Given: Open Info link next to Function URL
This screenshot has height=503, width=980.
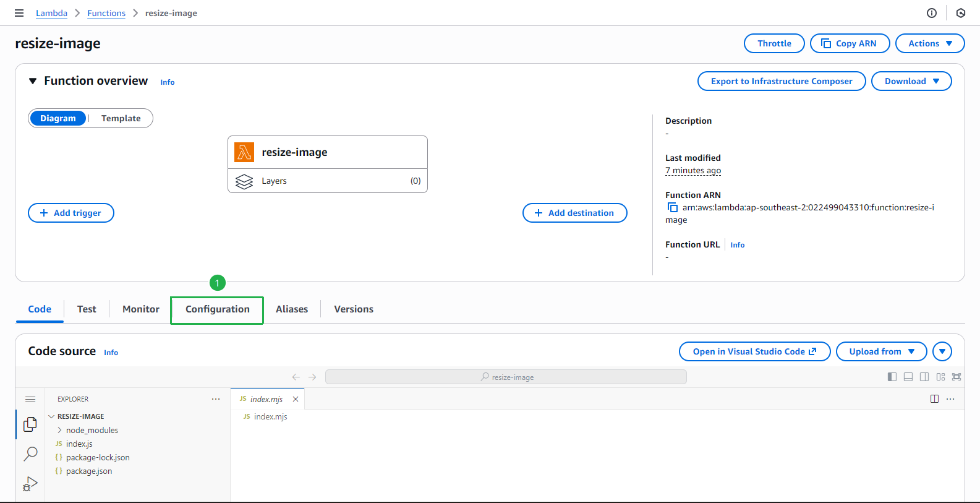Looking at the screenshot, I should [738, 245].
